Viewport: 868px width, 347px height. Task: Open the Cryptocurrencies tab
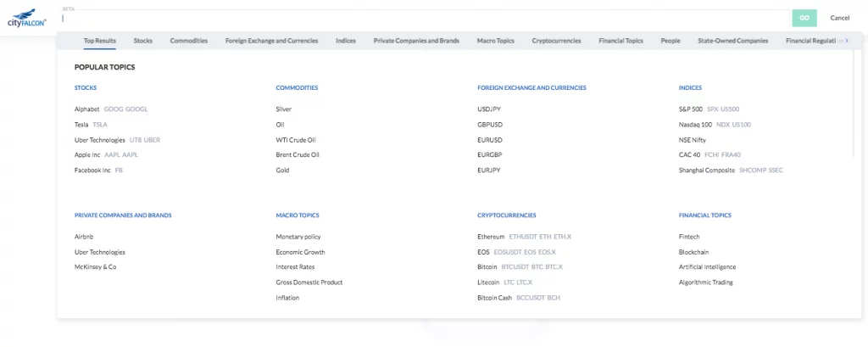coord(556,41)
